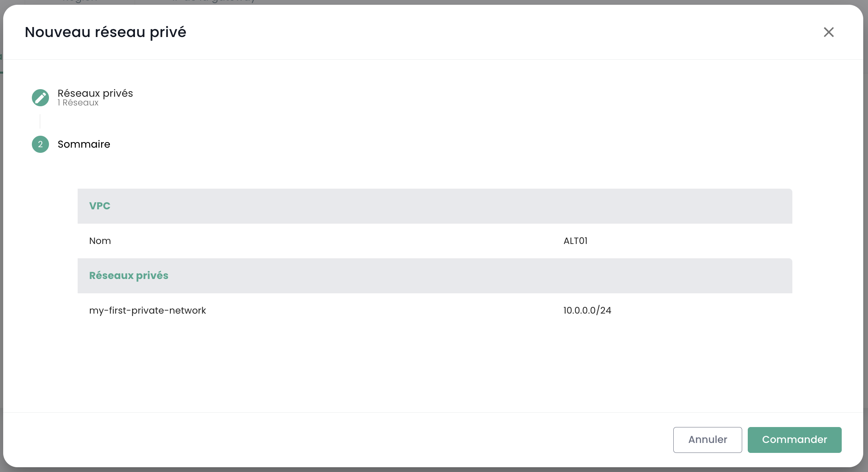868x472 pixels.
Task: Click the Commander button
Action: (x=794, y=440)
